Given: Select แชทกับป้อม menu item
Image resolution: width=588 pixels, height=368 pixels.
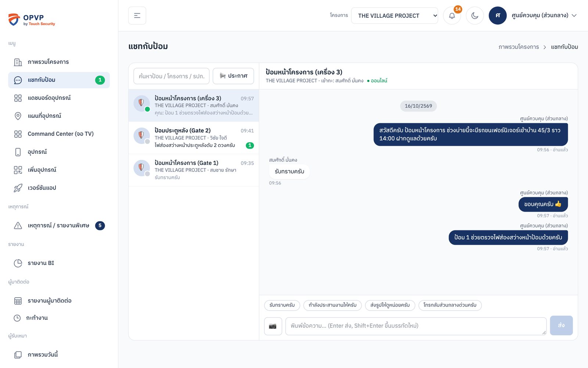Looking at the screenshot, I should coord(59,80).
